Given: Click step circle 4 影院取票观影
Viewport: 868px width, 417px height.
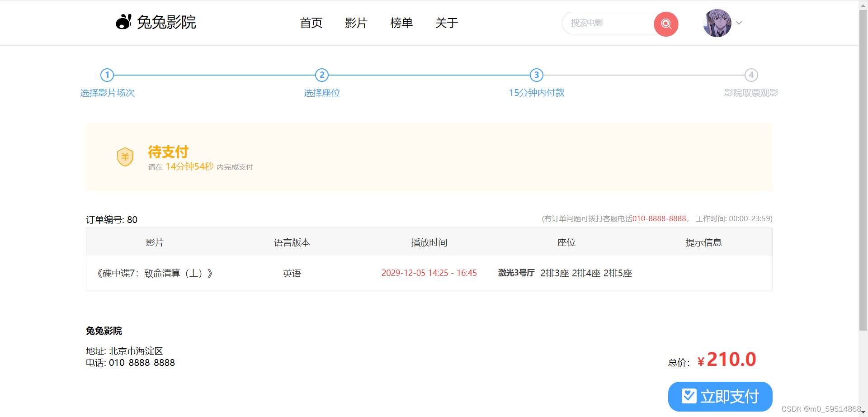Looking at the screenshot, I should pyautogui.click(x=751, y=75).
